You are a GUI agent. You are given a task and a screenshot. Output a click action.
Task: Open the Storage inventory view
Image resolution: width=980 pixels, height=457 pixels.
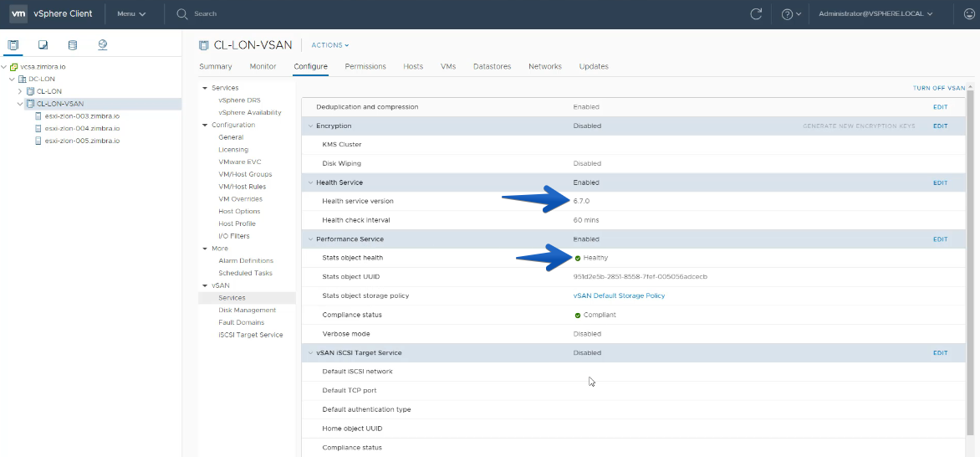click(73, 45)
